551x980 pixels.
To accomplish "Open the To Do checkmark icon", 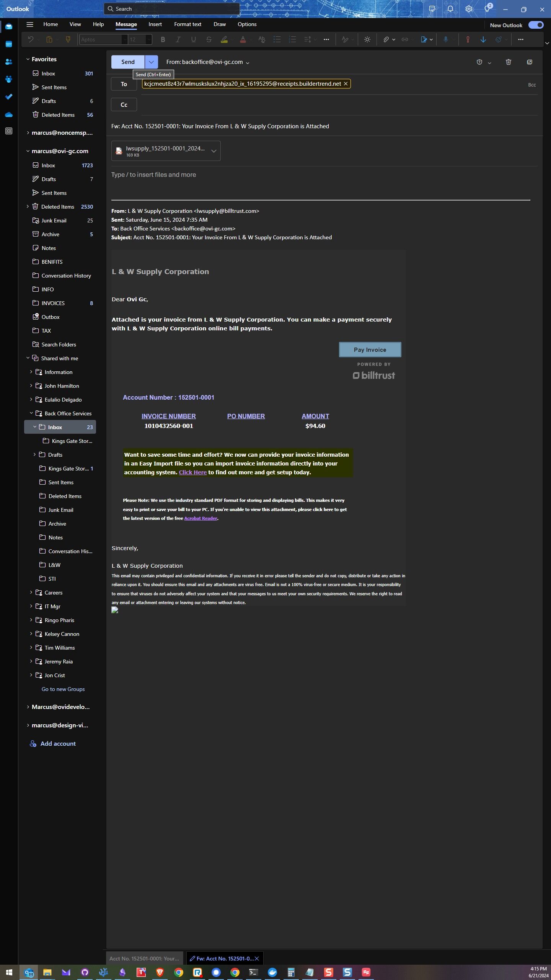I will (x=9, y=97).
